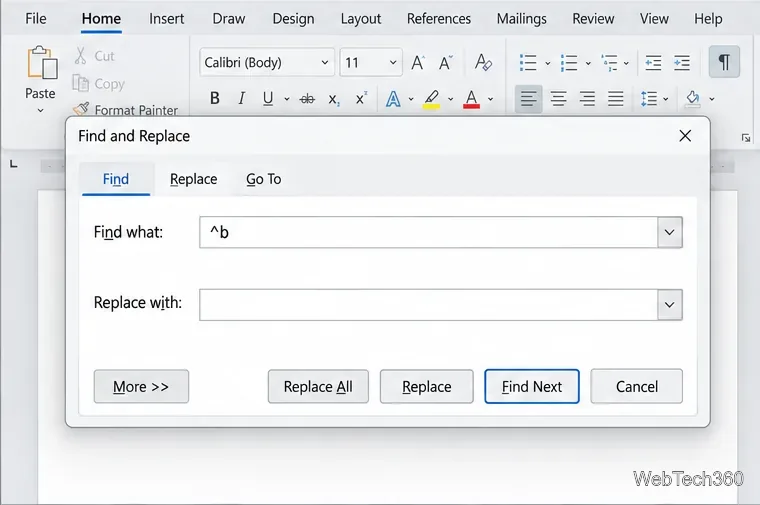Switch to the Layout ribbon tab
Viewport: 760px width, 505px height.
tap(361, 18)
